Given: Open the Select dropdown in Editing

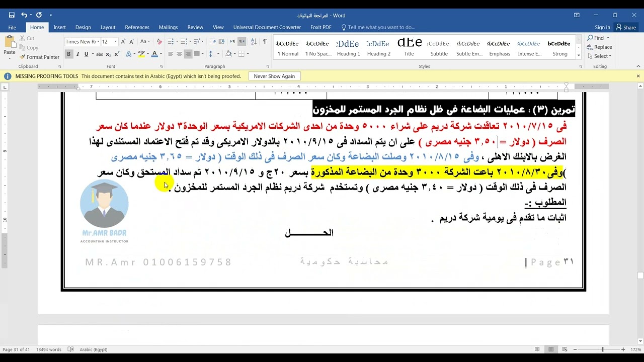Looking at the screenshot, I should tap(599, 56).
